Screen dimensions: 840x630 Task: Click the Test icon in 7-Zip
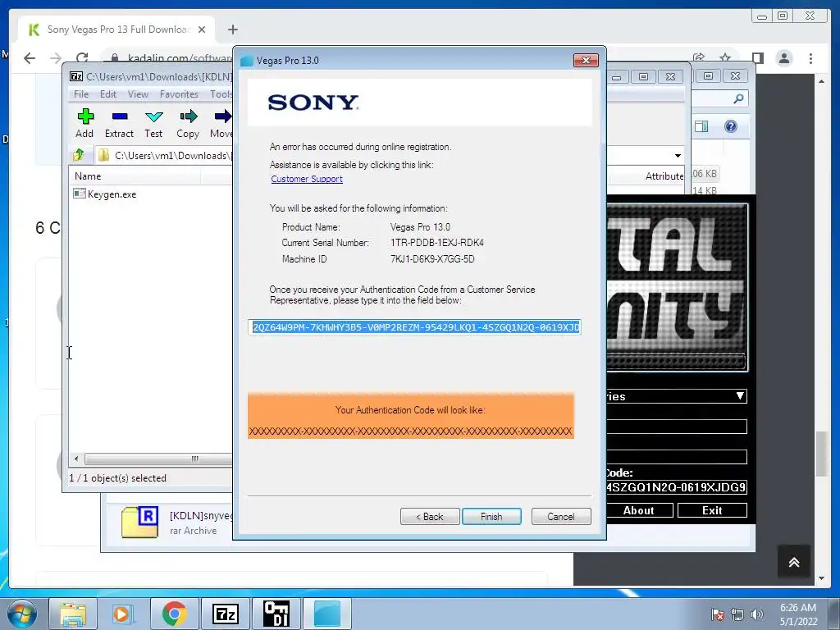coord(153,124)
